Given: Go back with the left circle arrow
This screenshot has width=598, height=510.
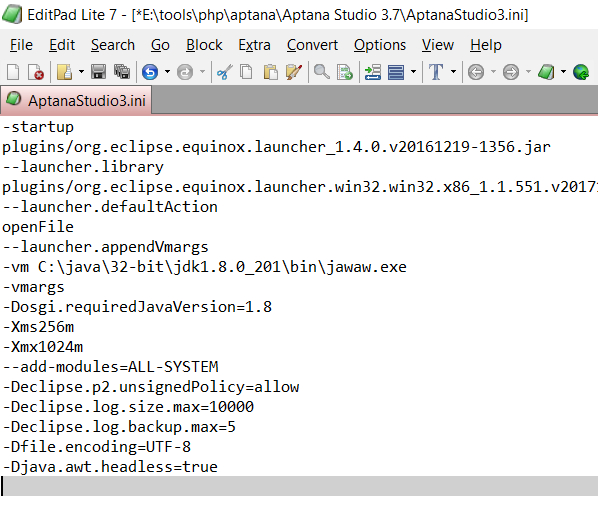Looking at the screenshot, I should click(476, 72).
